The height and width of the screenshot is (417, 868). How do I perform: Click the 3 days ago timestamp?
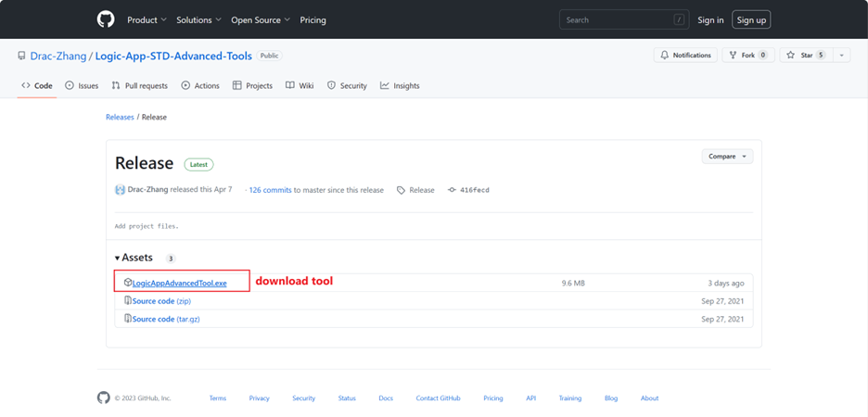726,284
